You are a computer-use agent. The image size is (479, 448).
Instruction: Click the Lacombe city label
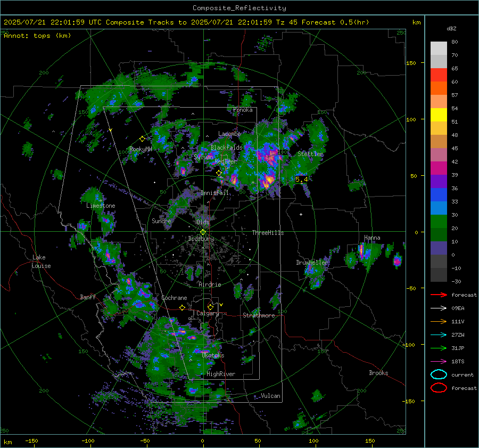point(229,134)
